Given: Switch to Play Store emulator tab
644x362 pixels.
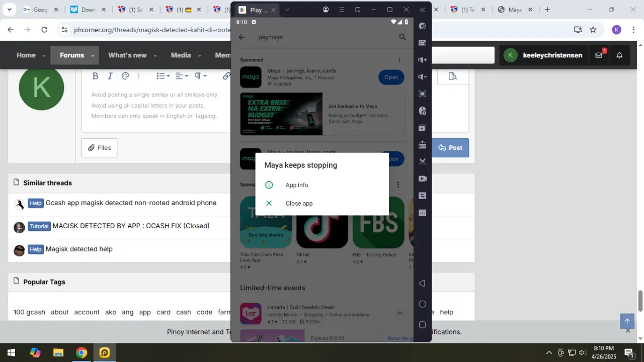Looking at the screenshot, I should click(257, 10).
